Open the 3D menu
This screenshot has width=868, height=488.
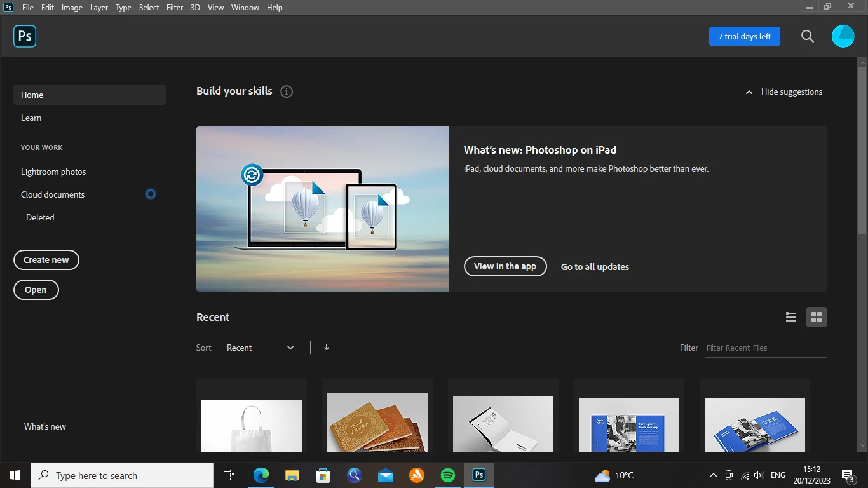click(195, 8)
